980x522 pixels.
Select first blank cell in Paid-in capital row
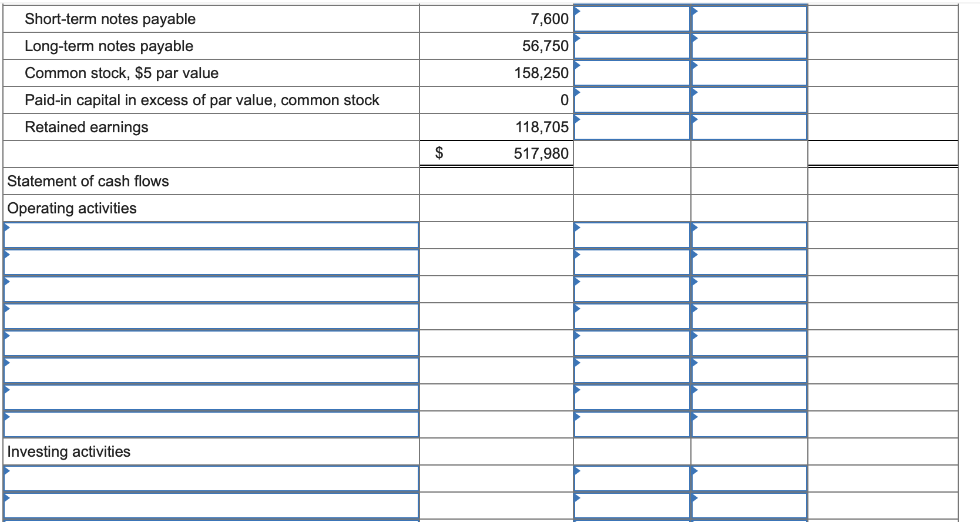632,100
